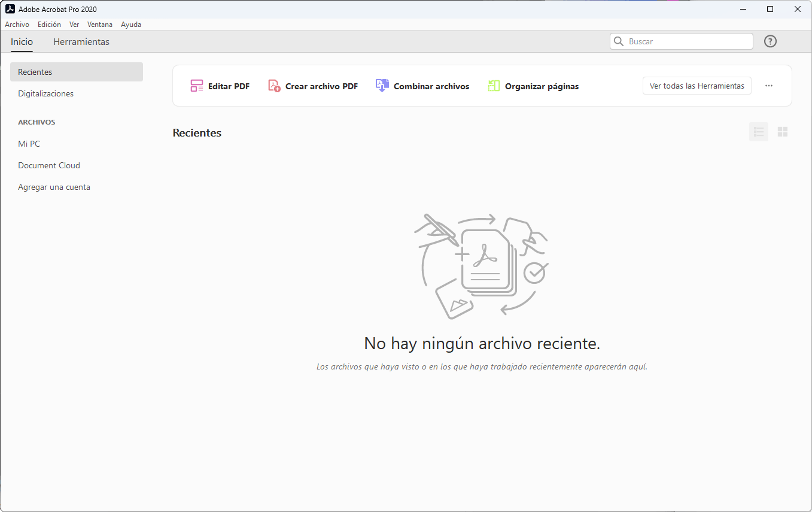This screenshot has width=812, height=512.
Task: Select the Inicio tab
Action: [x=22, y=42]
